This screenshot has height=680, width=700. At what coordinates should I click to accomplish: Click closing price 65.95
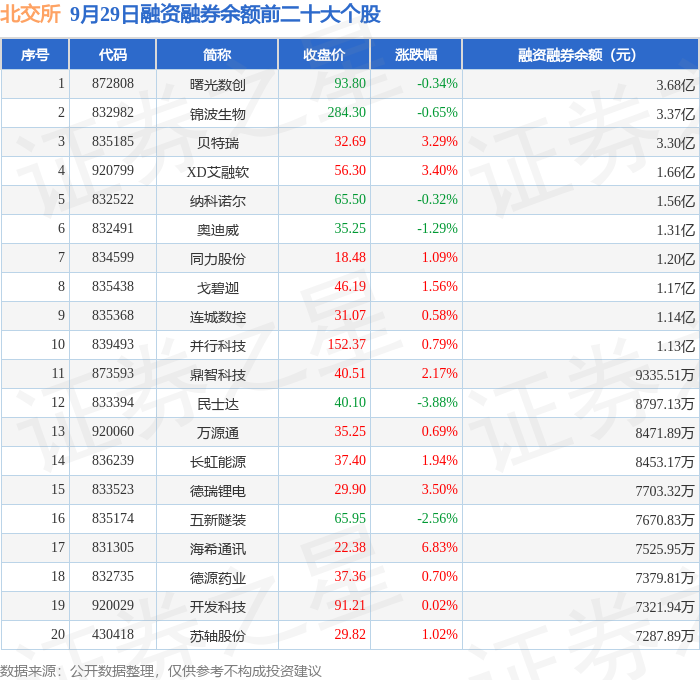350,519
